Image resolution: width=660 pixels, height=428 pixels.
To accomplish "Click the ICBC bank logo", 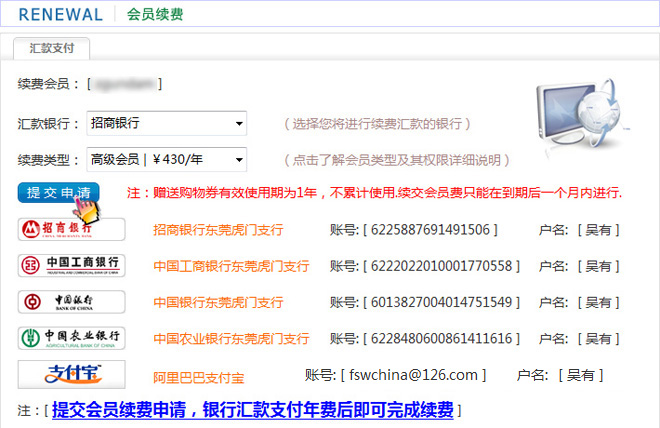I will tap(72, 266).
